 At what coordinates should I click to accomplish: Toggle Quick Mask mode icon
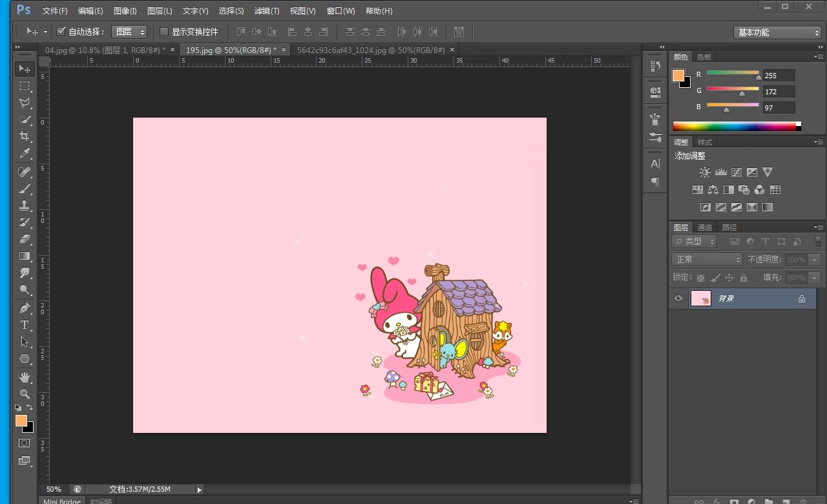(x=25, y=443)
